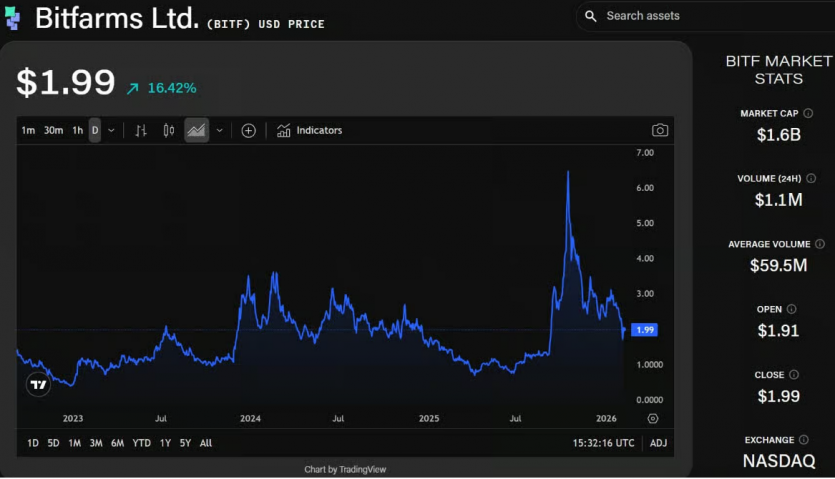Open the timezone menu showing UTC time
The height and width of the screenshot is (479, 835).
click(604, 443)
